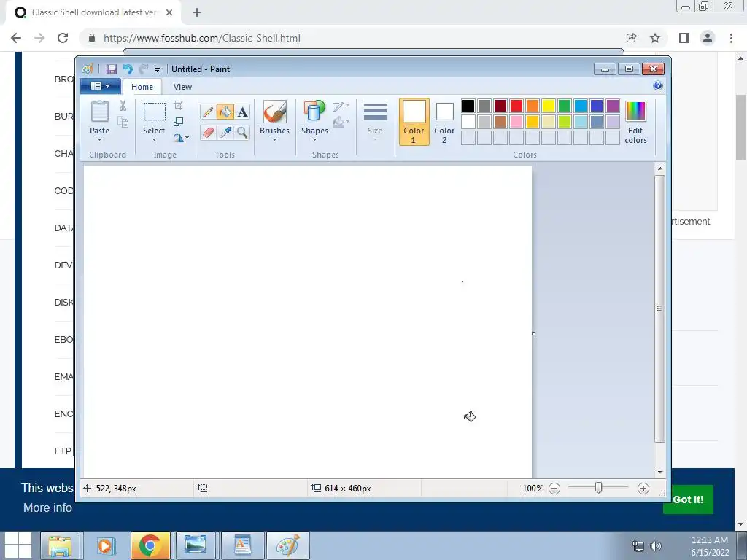The image size is (747, 560).
Task: Select the Color picker eyedropper tool
Action: coord(225,133)
